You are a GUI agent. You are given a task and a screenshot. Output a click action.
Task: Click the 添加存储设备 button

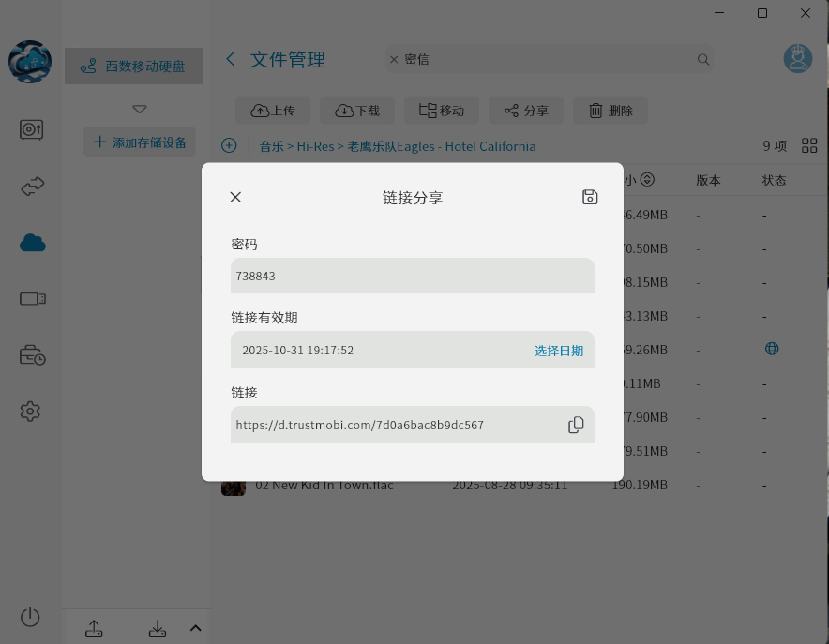click(x=140, y=142)
